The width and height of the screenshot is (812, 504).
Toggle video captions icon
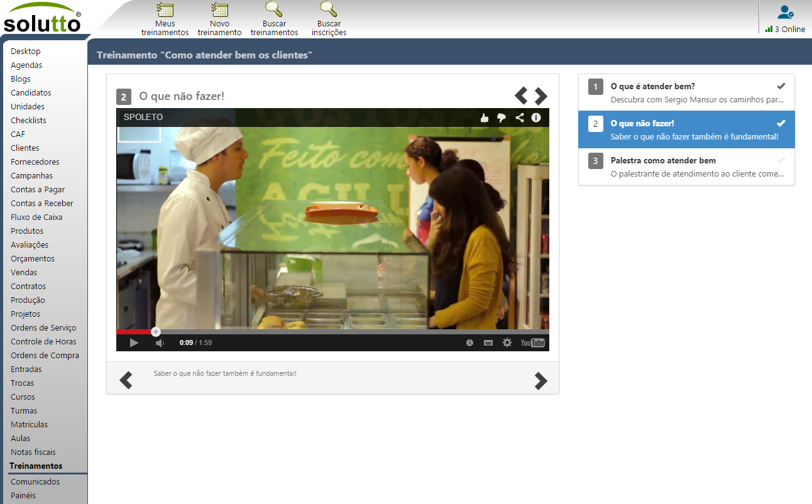(x=488, y=342)
